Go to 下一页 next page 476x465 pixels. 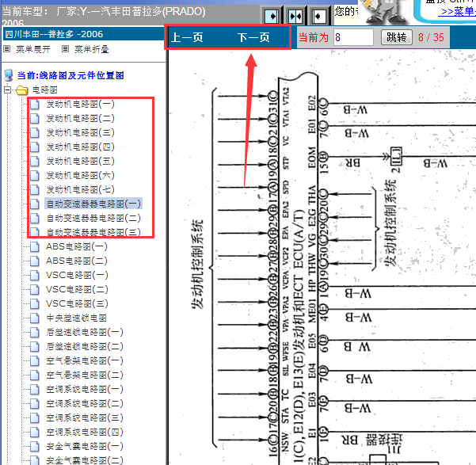tap(253, 37)
